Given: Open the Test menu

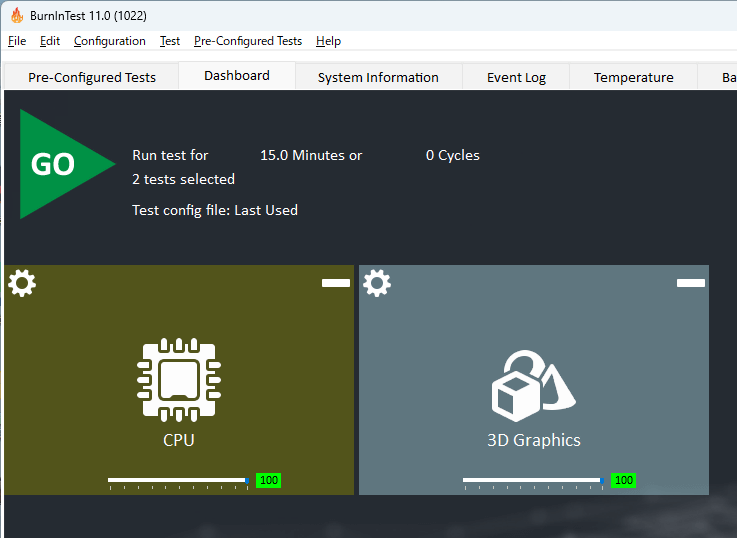Looking at the screenshot, I should 170,41.
